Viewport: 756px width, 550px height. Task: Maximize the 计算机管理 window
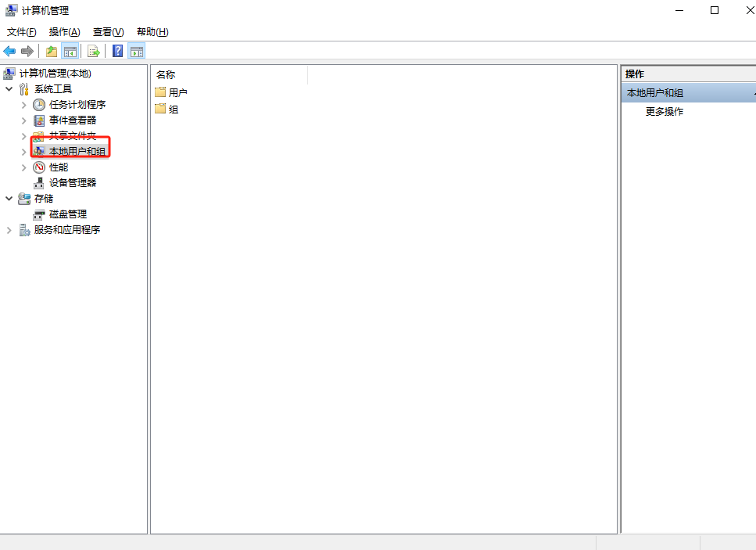715,10
